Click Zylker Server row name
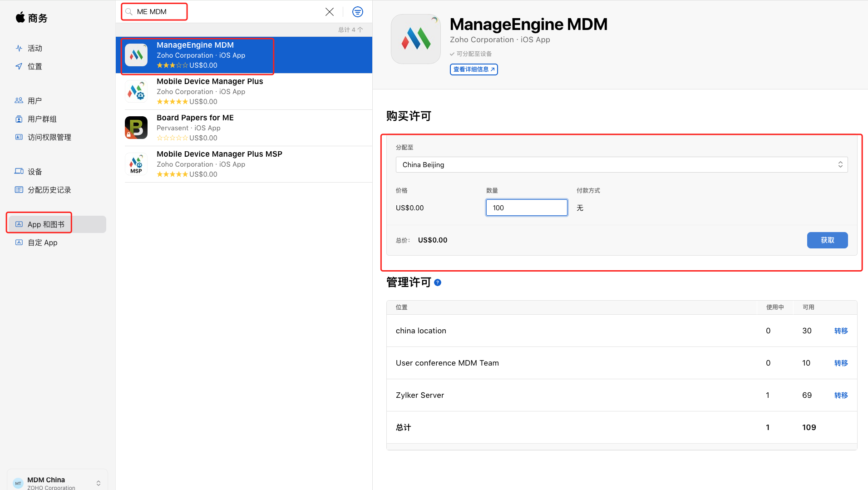The height and width of the screenshot is (490, 868). (420, 395)
